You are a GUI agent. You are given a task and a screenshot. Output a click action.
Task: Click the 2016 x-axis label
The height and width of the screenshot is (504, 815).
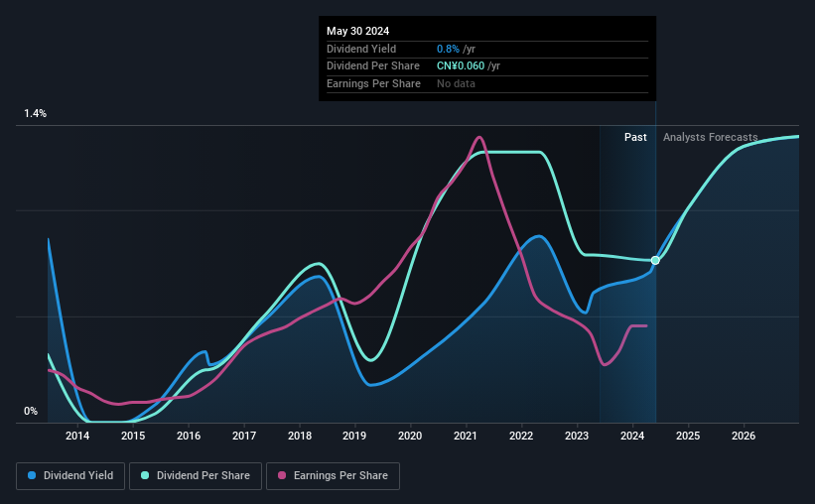point(189,436)
